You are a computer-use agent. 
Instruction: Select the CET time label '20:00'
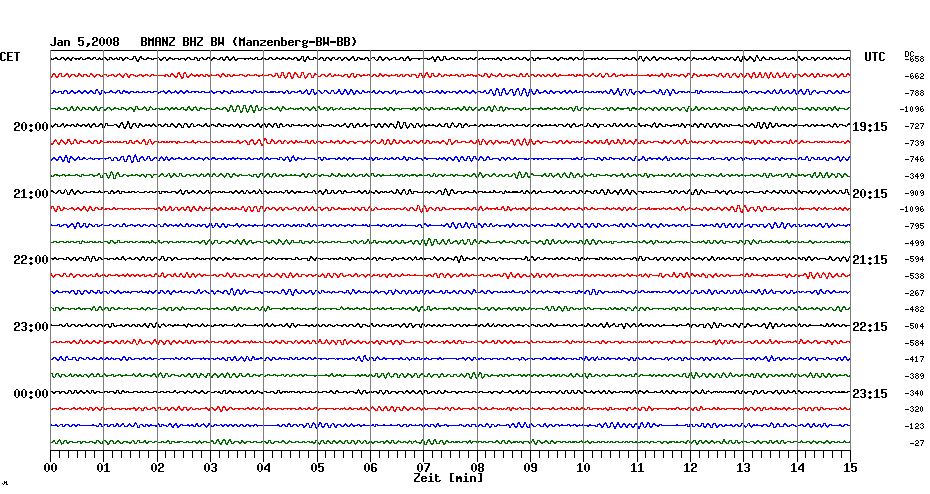31,127
